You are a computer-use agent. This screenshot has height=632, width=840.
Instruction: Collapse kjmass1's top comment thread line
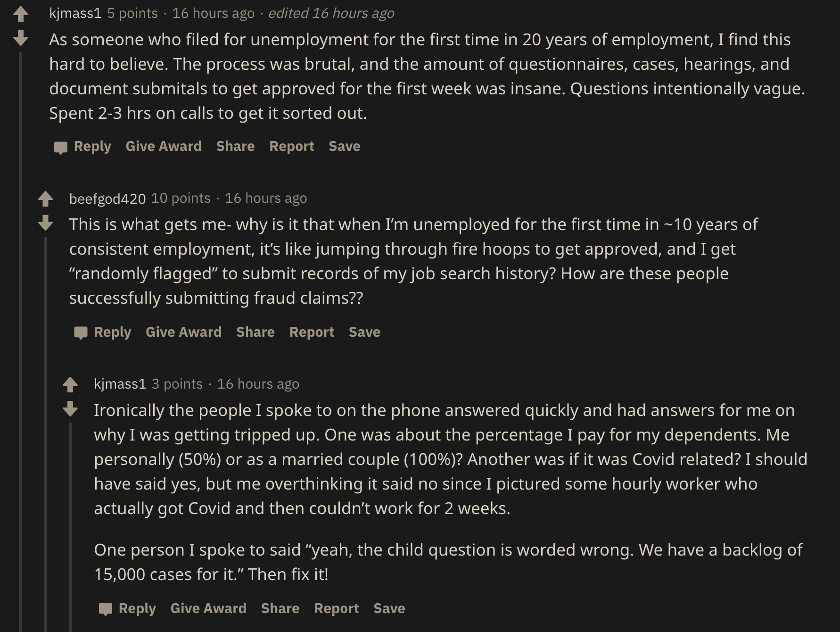coord(20,330)
